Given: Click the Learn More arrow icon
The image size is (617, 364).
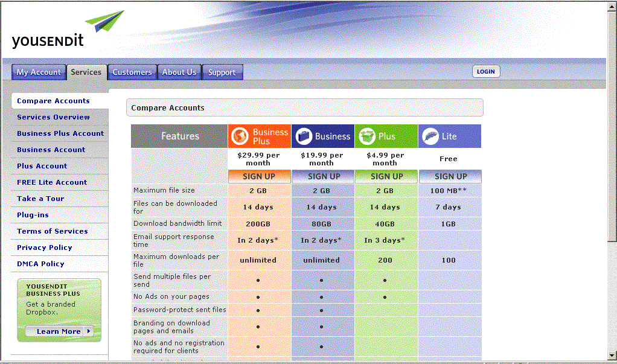Looking at the screenshot, I should (x=89, y=331).
